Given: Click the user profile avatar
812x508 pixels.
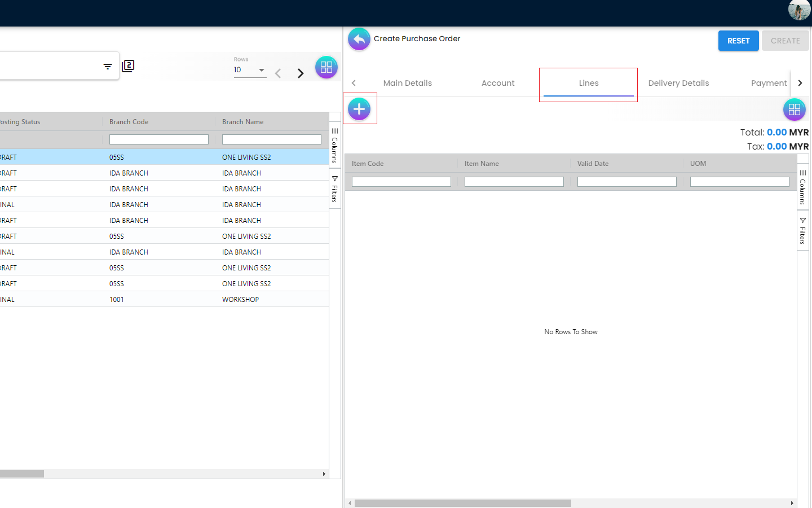Looking at the screenshot, I should (798, 10).
